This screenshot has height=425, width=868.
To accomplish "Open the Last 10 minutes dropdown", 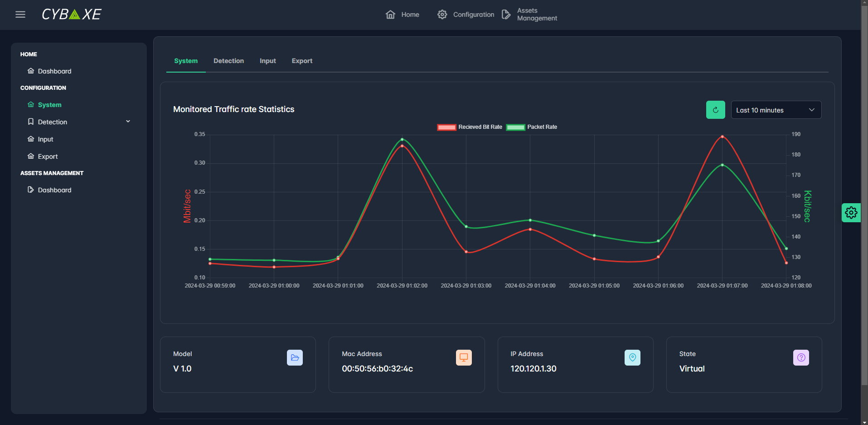I will pos(776,110).
